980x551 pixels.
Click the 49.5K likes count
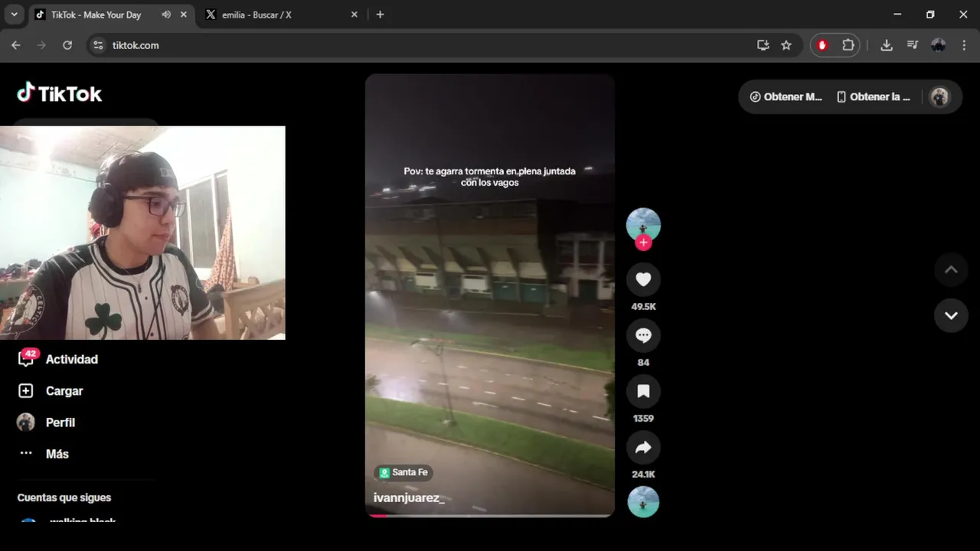click(643, 307)
